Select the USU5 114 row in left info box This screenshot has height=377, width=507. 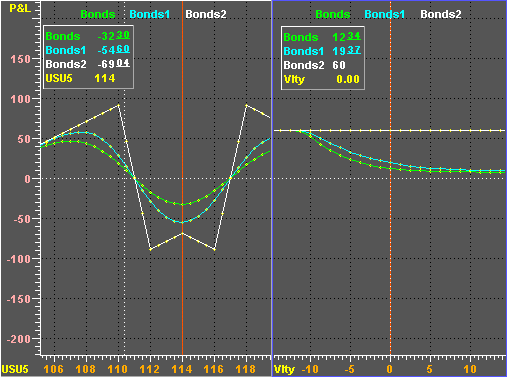pyautogui.click(x=80, y=78)
